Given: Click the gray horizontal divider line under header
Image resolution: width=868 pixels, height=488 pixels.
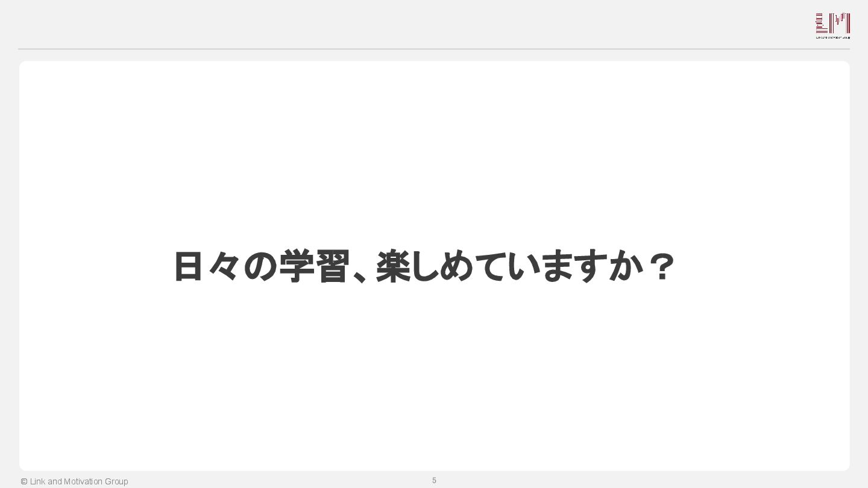Looking at the screenshot, I should [434, 49].
